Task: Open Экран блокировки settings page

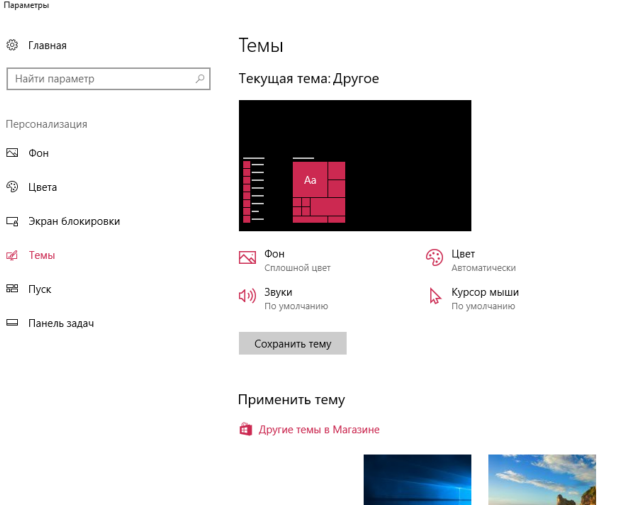Action: coord(74,221)
